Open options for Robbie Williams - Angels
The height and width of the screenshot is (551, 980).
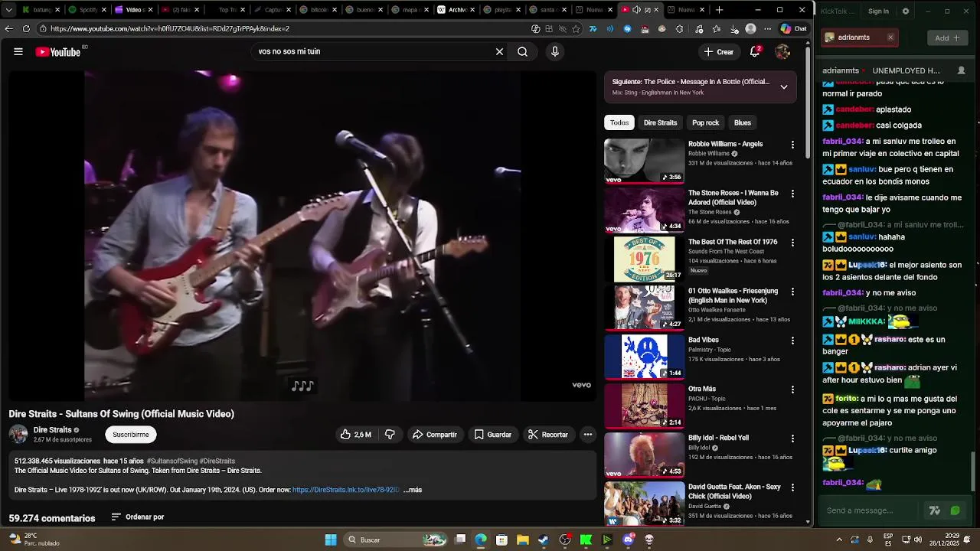pyautogui.click(x=792, y=145)
